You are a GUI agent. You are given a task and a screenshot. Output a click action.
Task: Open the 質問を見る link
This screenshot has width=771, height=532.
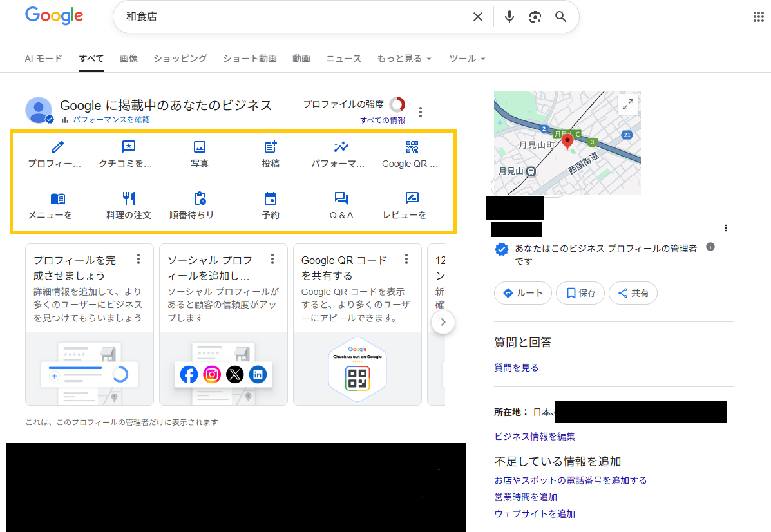coord(517,367)
